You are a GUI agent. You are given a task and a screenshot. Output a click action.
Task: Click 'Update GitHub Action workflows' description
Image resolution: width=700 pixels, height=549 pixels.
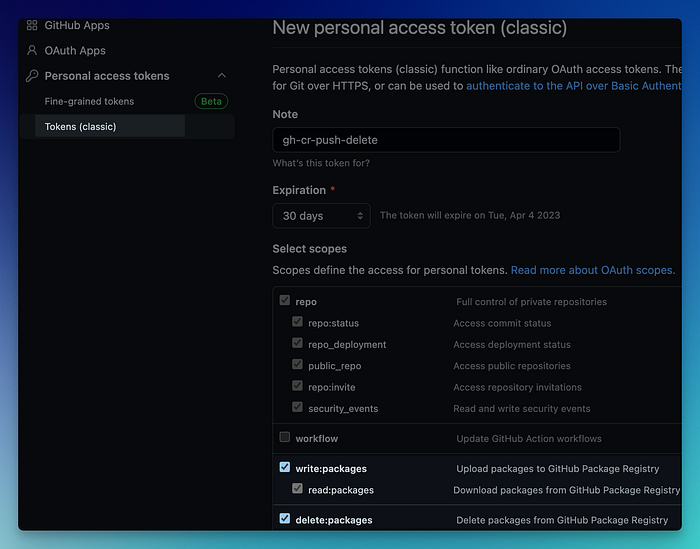point(529,439)
